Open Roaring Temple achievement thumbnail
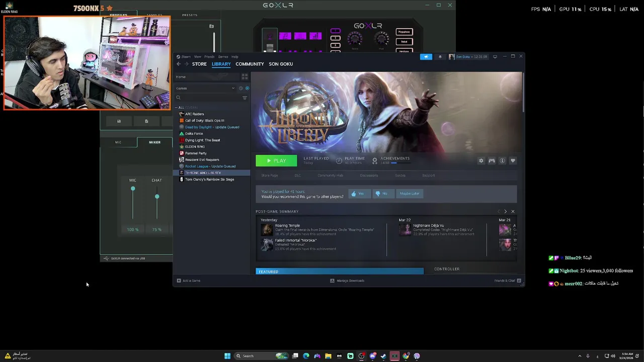644x362 pixels. tap(267, 230)
